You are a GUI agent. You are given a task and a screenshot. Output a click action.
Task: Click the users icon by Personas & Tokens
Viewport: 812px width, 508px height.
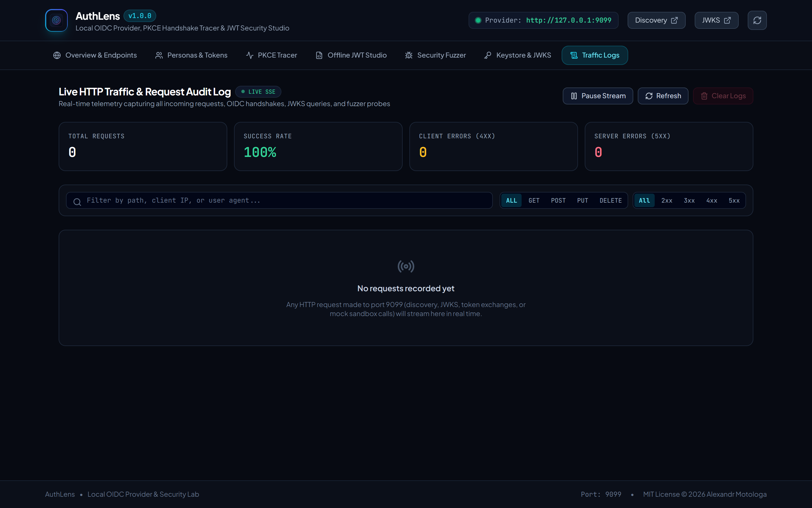tap(159, 55)
